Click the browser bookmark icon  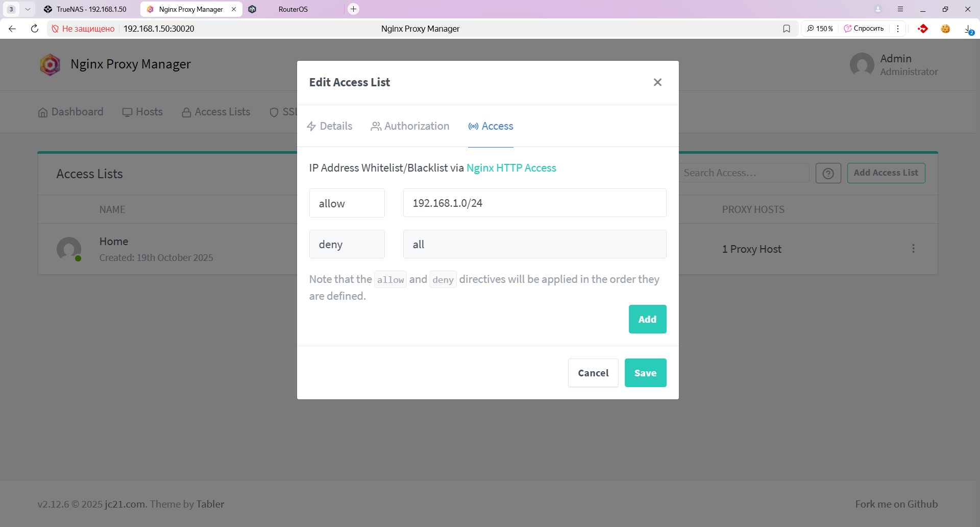point(787,29)
